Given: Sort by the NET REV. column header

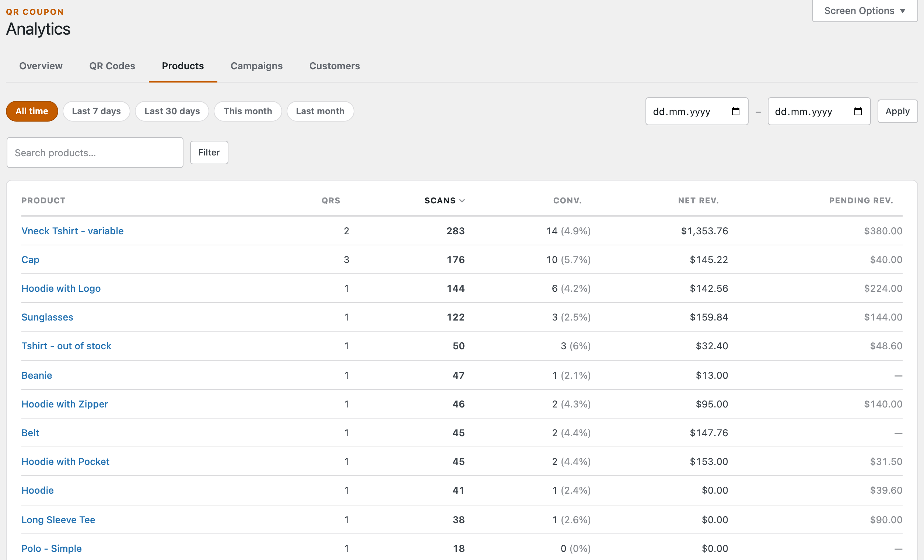Looking at the screenshot, I should coord(698,201).
